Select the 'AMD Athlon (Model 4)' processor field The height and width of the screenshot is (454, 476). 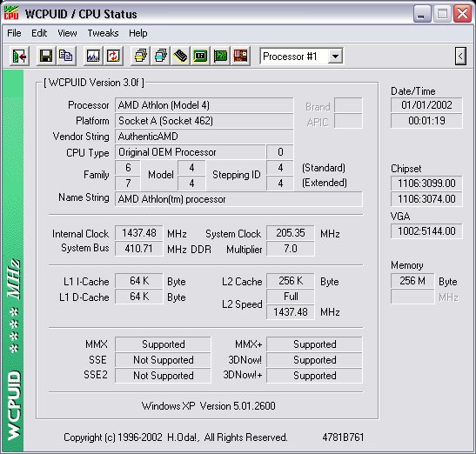point(204,105)
